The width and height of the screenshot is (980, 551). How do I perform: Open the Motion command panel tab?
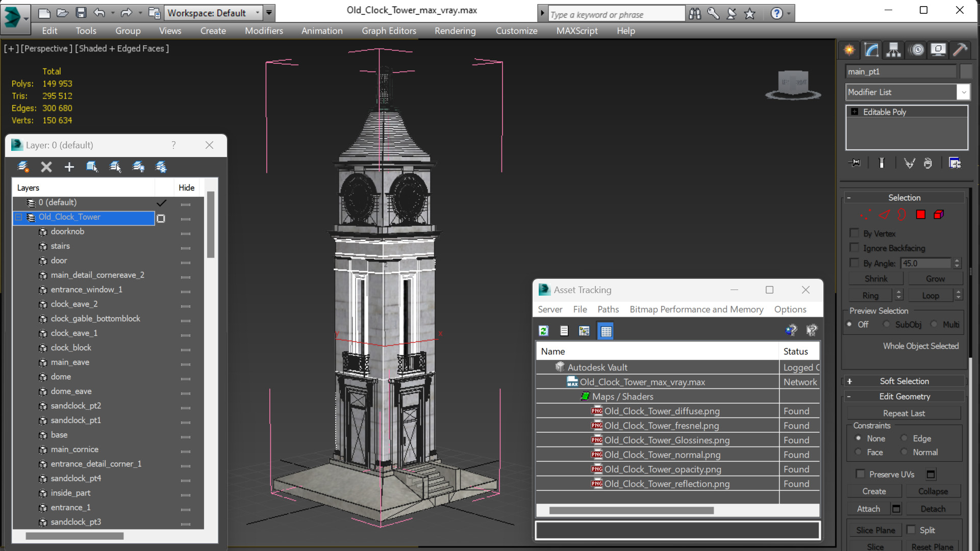click(917, 50)
